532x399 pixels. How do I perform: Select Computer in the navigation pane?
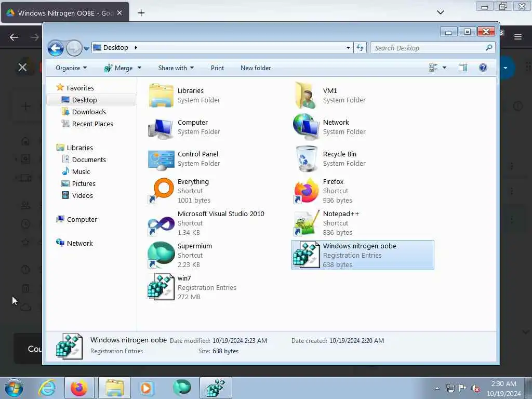point(82,220)
